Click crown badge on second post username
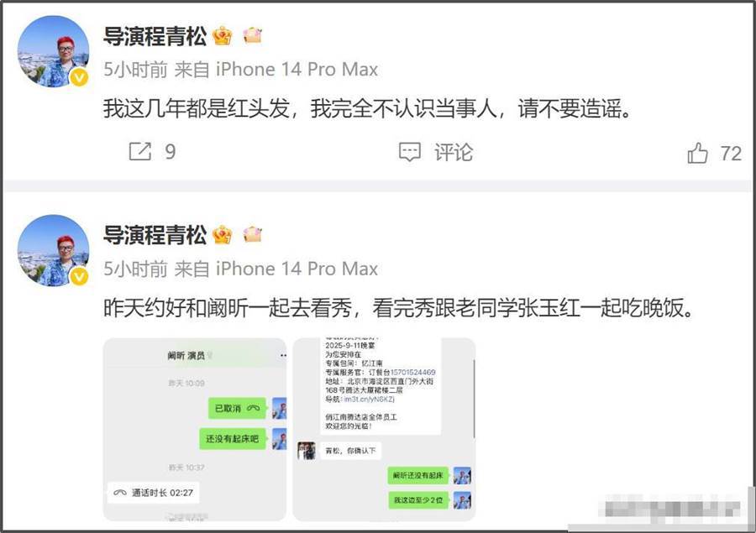This screenshot has height=533, width=756. click(x=223, y=235)
